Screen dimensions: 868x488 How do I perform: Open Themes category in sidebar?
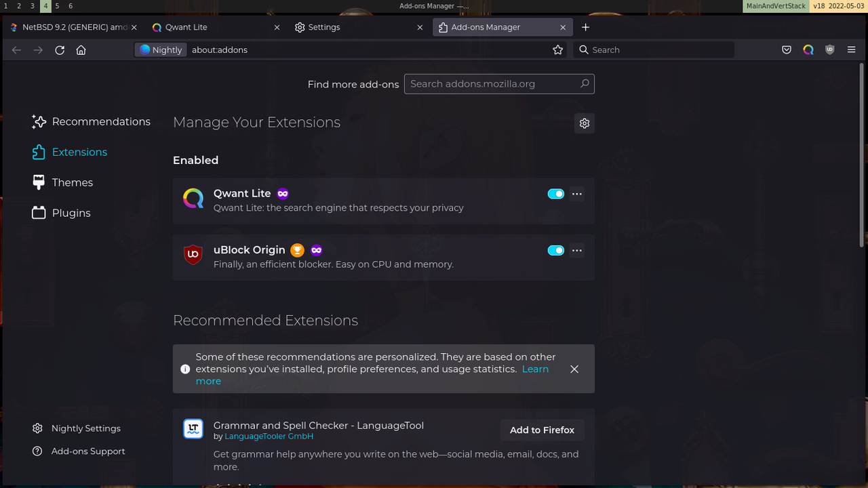(62, 182)
